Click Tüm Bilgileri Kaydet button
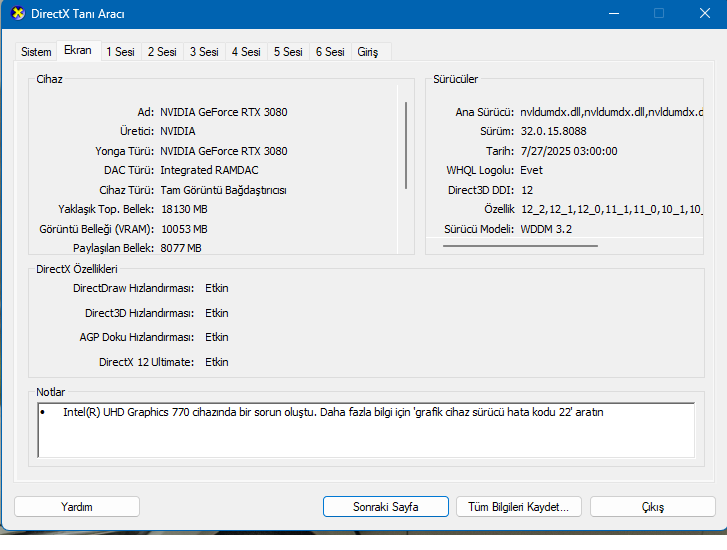727x550 pixels. [x=518, y=506]
